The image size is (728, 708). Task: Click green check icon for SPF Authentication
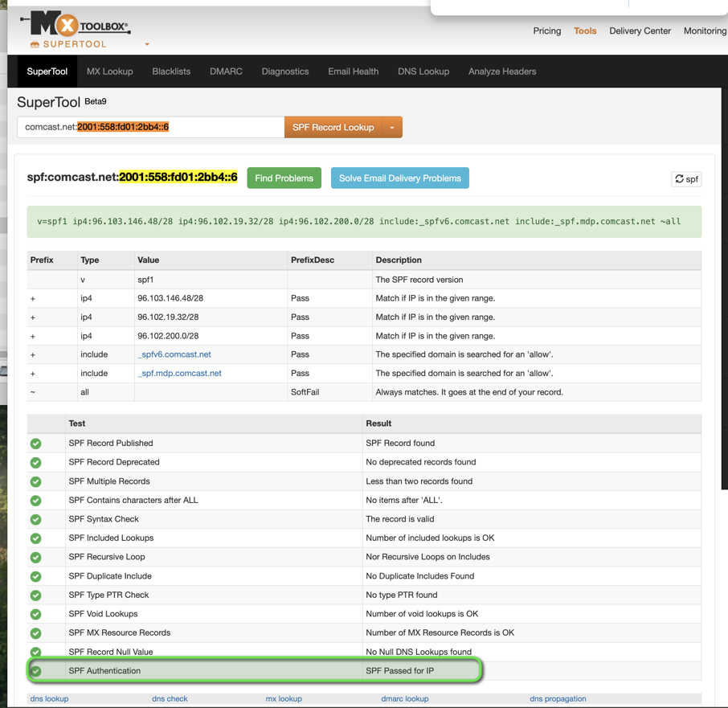[36, 671]
